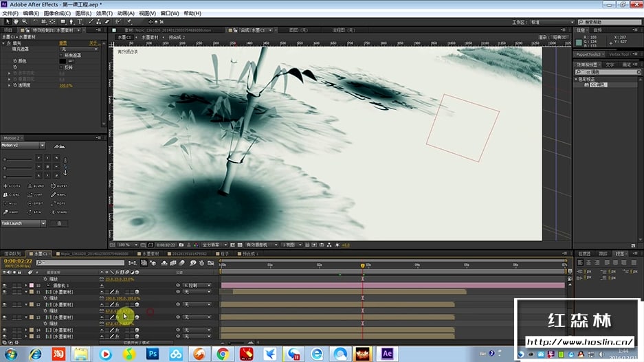Click the fx icon beside the Fill effect
644x362 pixels.
[9, 43]
